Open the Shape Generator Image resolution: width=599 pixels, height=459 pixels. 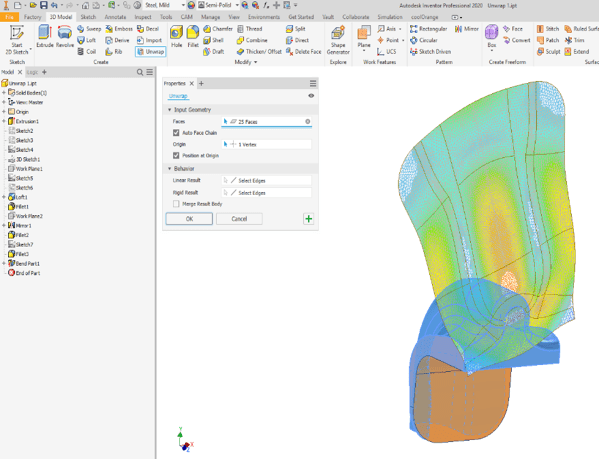point(338,40)
